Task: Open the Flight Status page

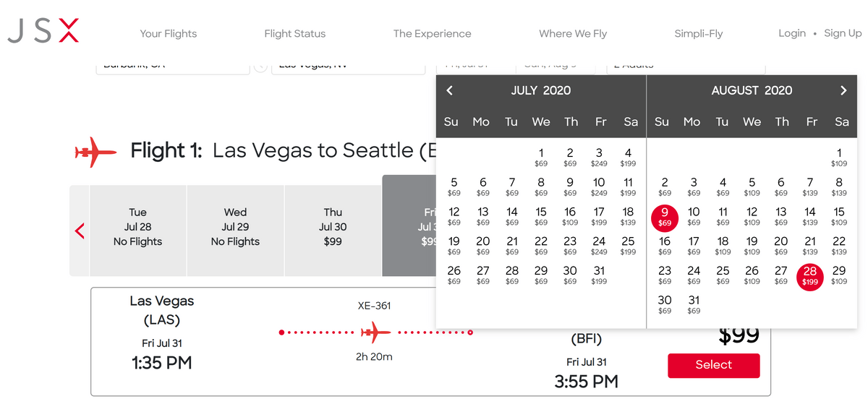Action: tap(295, 33)
